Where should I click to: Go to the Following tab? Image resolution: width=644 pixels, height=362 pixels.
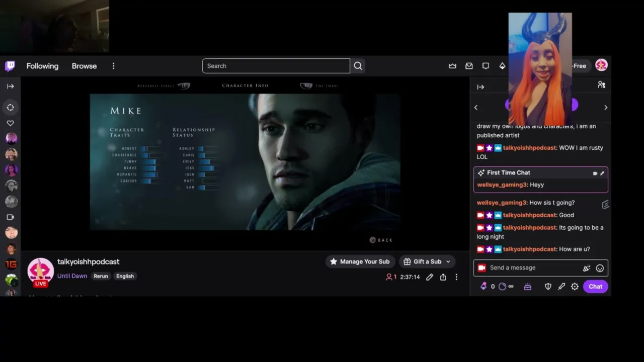coord(42,66)
